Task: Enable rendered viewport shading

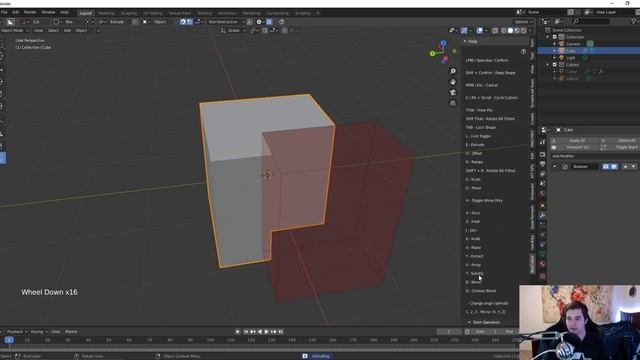Action: (x=523, y=30)
